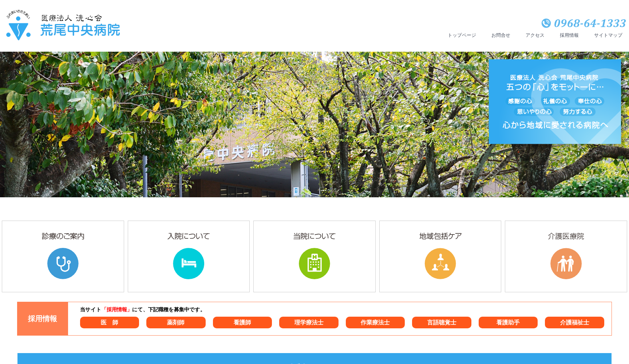Viewport: 629px width, 364px height.
Task: Click the green hospital building icon
Action: (314, 264)
